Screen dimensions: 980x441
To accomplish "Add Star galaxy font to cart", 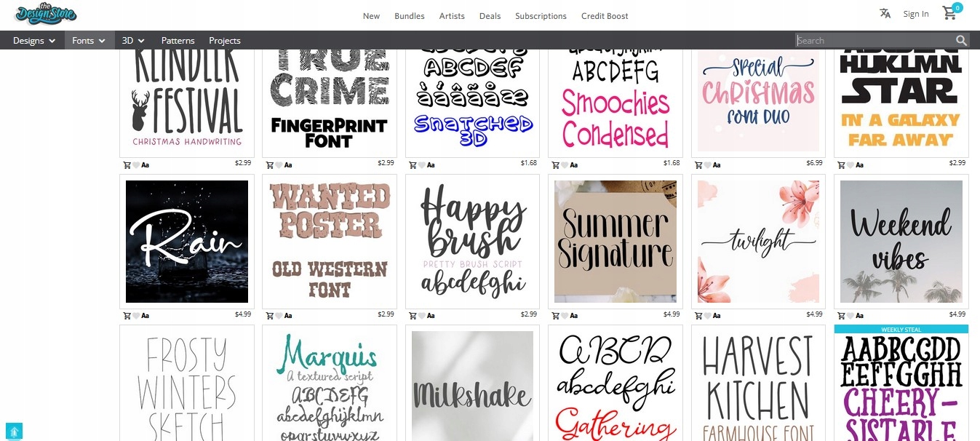I will tap(841, 165).
